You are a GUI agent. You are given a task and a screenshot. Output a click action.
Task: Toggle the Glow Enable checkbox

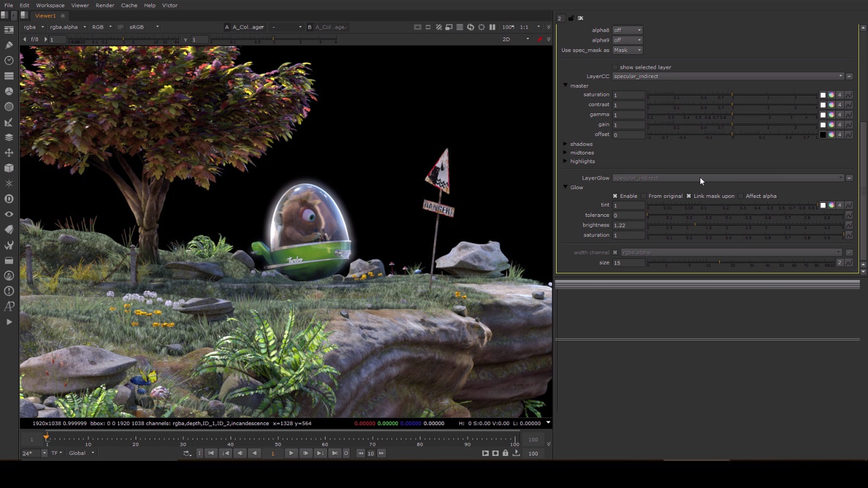[x=615, y=196]
